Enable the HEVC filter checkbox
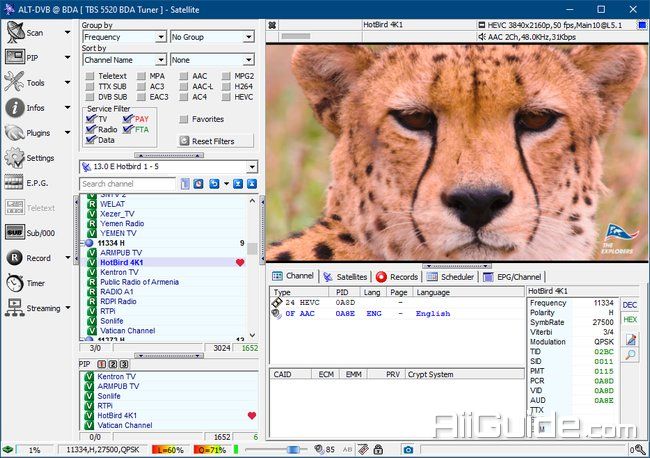Viewport: 650px width, 458px height. coord(226,97)
